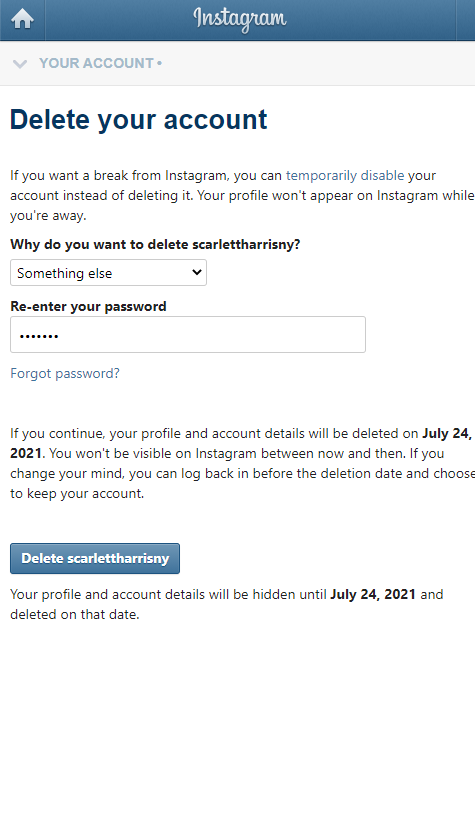This screenshot has width=475, height=837.
Task: Click the Why do you want to delete label
Action: 155,244
